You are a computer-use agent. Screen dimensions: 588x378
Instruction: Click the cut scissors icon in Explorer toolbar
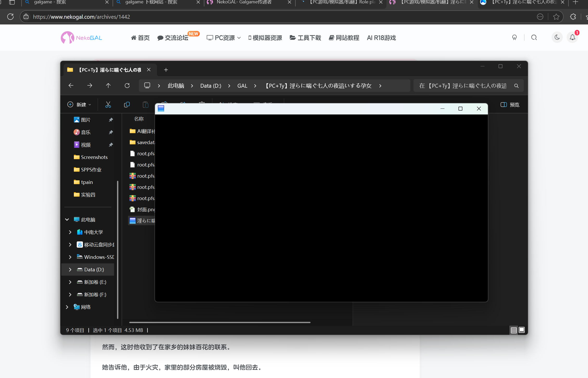(108, 105)
